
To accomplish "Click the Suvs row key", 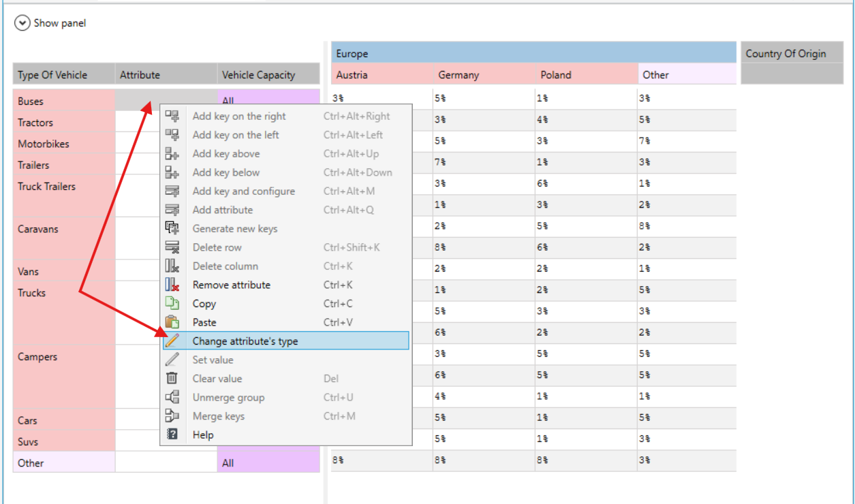I will point(64,441).
